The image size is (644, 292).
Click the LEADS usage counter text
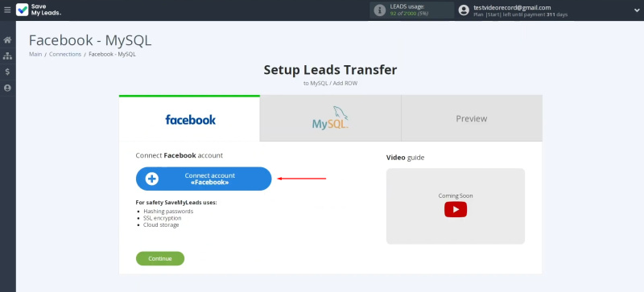point(409,14)
